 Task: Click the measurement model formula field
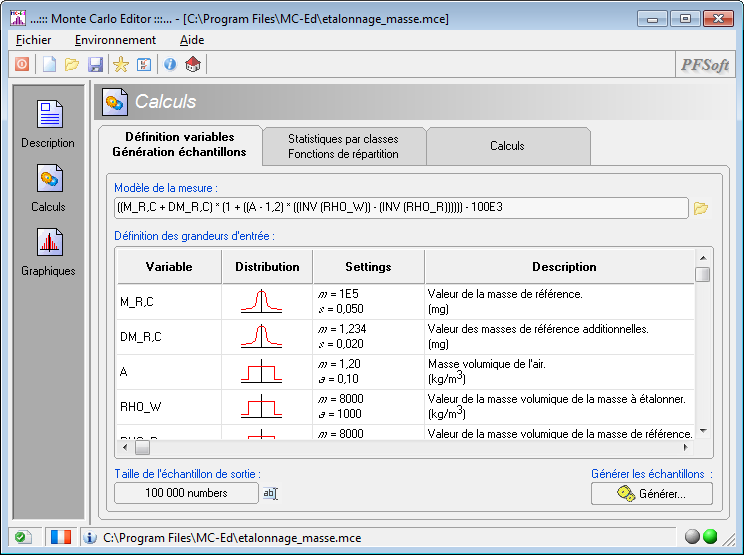401,208
